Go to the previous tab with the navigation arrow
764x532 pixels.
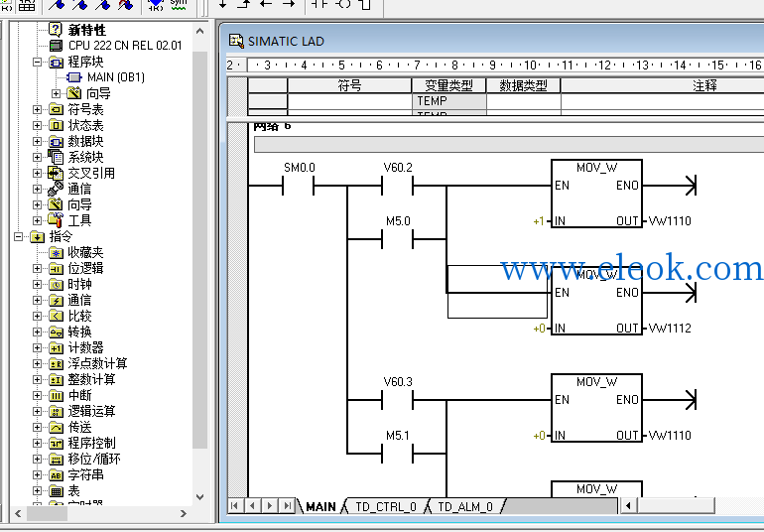[252, 505]
